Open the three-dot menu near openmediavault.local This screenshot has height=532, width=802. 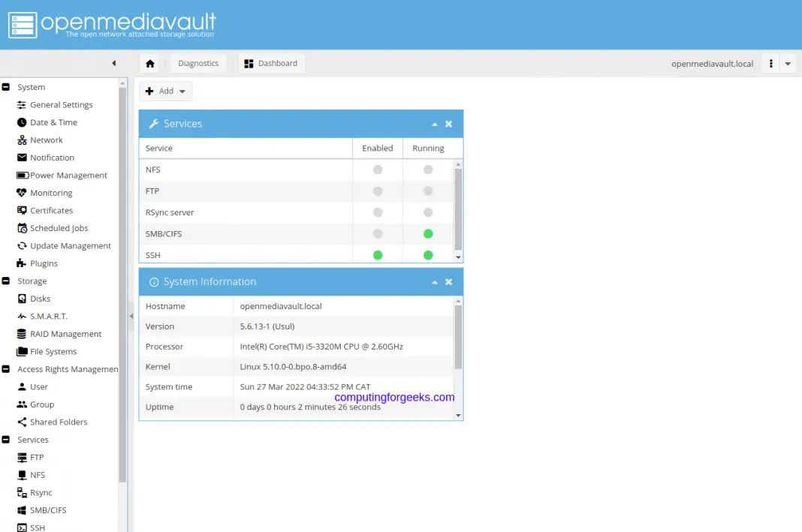(770, 63)
